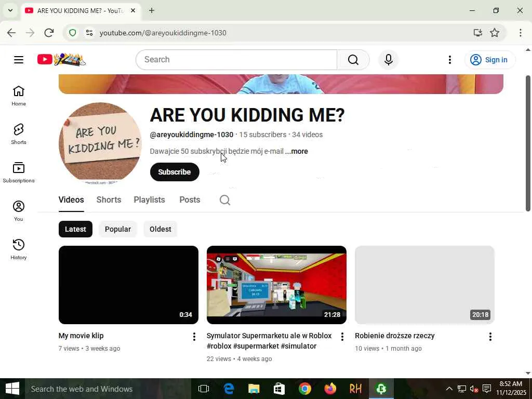Click the magnifier search button
This screenshot has width=532, height=399.
click(353, 60)
